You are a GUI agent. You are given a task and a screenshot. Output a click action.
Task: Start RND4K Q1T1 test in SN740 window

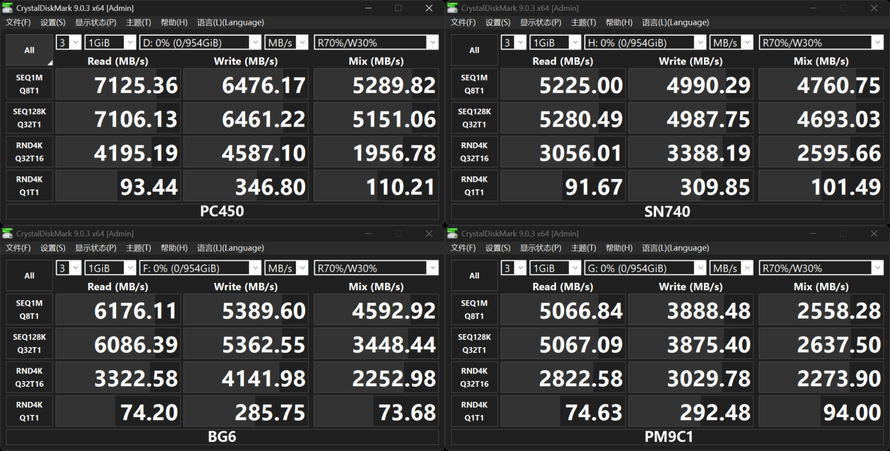(x=475, y=186)
